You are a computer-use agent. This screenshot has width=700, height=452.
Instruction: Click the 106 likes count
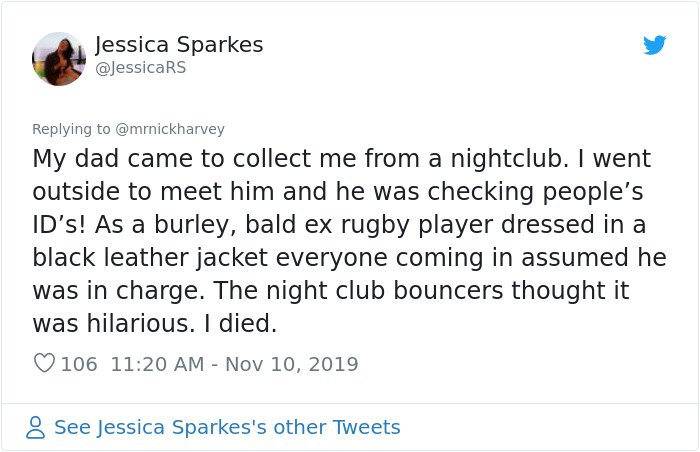(x=79, y=364)
